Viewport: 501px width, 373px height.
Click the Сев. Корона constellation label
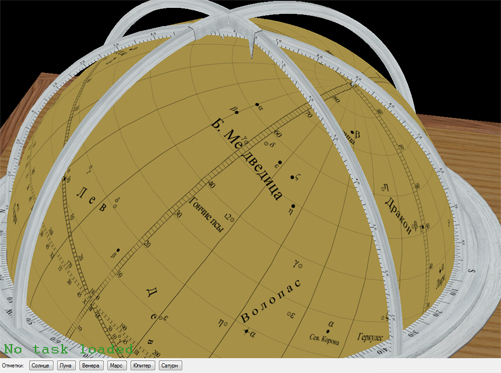[x=324, y=340]
